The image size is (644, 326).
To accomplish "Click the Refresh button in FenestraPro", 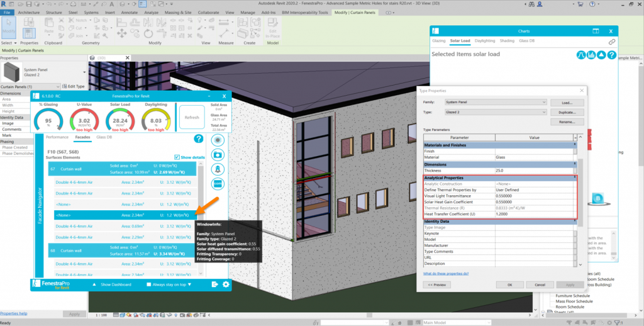I will pyautogui.click(x=192, y=118).
